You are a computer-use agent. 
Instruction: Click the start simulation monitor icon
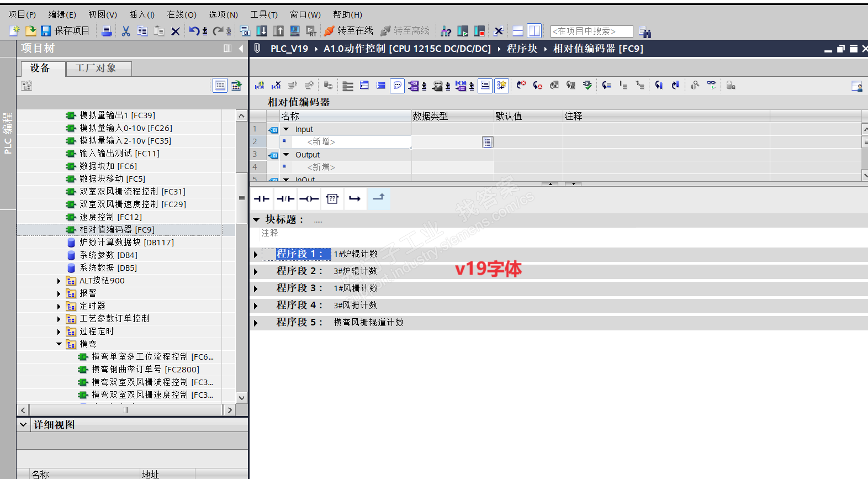(x=295, y=31)
